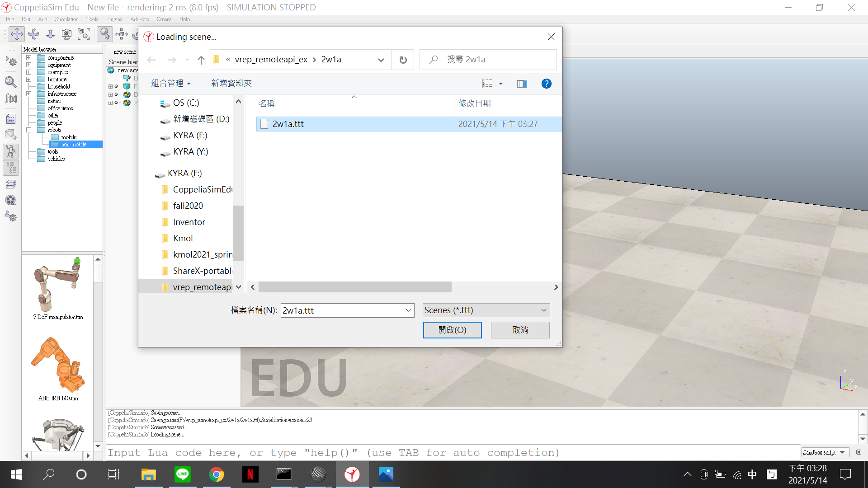Select the camera rotate tool

[x=33, y=34]
